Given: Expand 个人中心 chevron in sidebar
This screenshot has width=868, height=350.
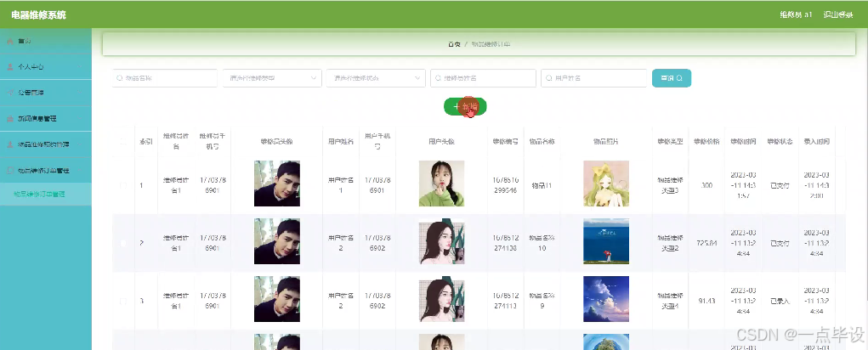Looking at the screenshot, I should [81, 67].
